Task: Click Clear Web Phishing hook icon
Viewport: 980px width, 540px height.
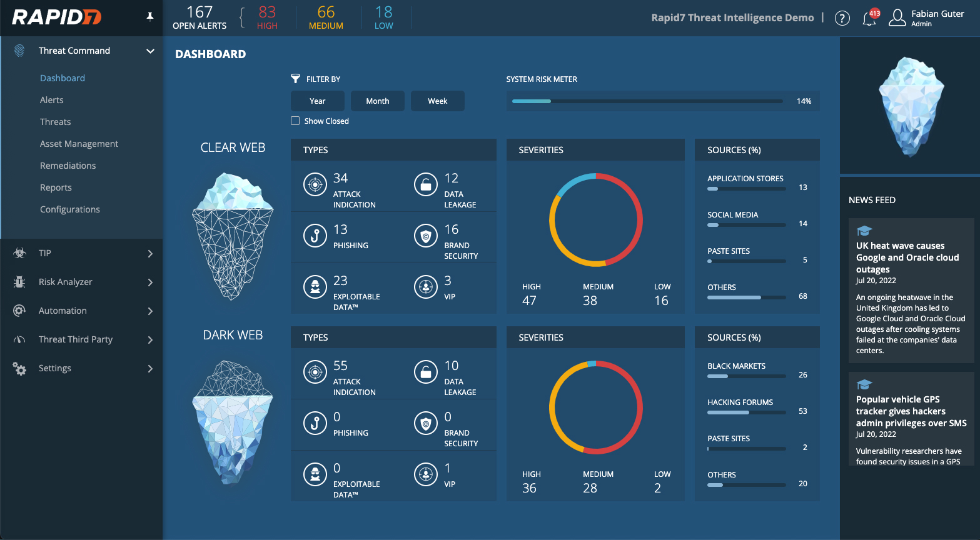Action: point(315,236)
